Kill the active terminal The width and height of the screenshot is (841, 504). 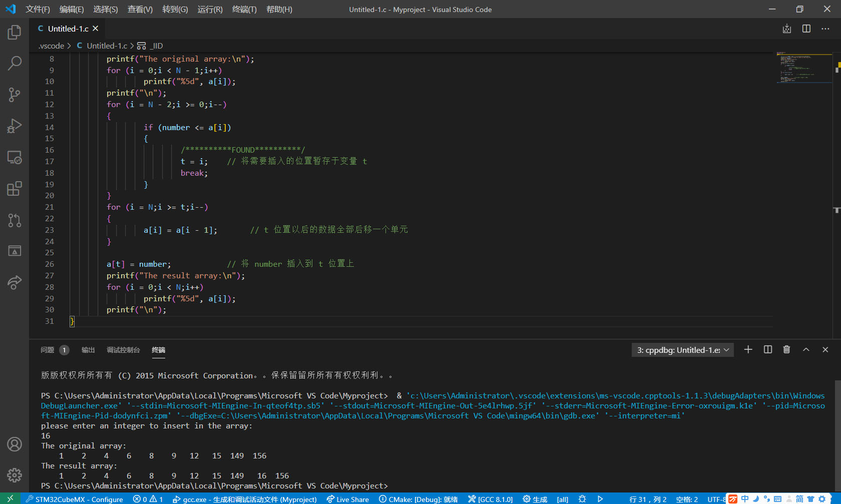[787, 349]
